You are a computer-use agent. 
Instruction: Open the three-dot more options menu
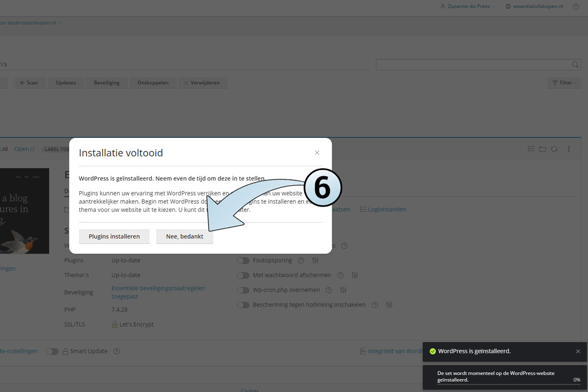[x=569, y=149]
